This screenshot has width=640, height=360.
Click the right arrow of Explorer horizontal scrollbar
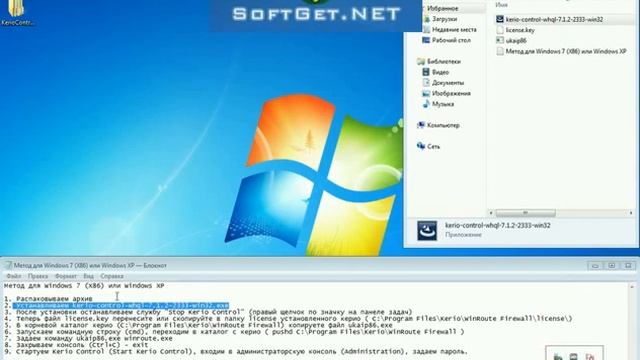coord(631,213)
